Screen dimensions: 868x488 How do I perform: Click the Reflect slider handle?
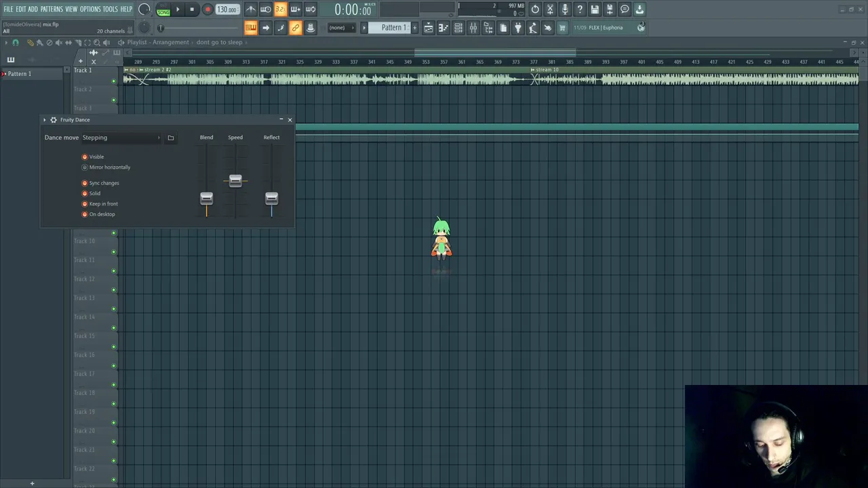pos(271,199)
